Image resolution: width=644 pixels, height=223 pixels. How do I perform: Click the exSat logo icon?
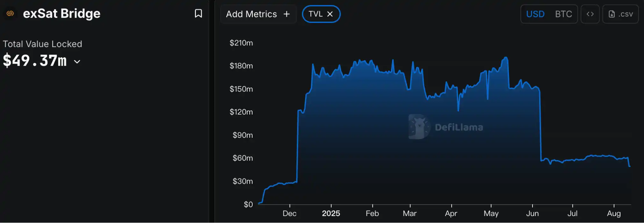pyautogui.click(x=10, y=14)
